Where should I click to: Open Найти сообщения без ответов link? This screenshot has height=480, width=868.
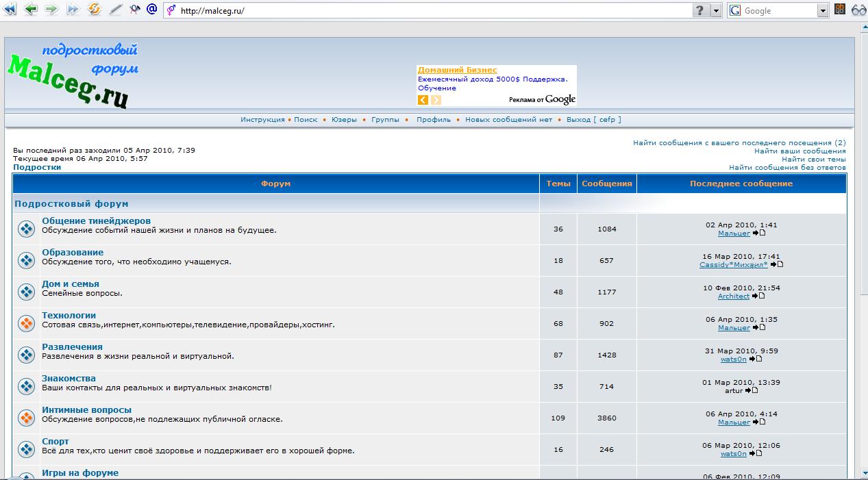coord(786,167)
